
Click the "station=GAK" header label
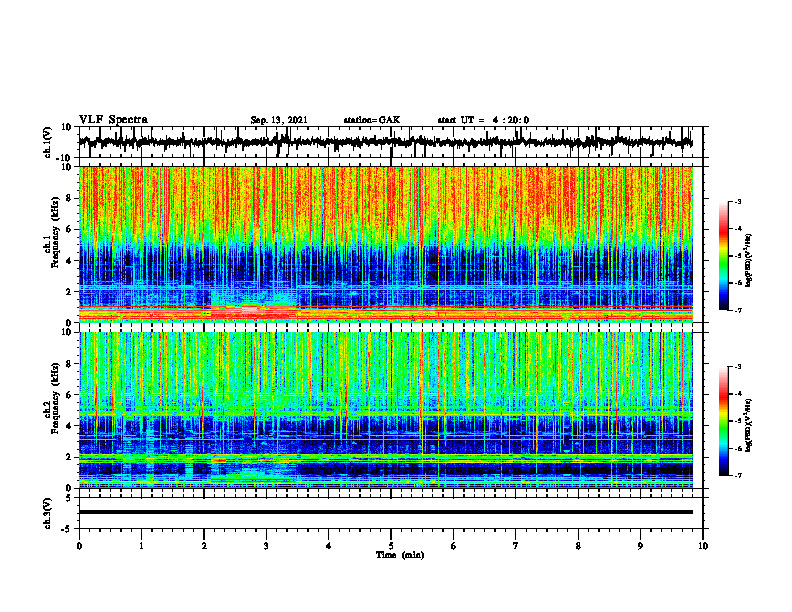372,120
